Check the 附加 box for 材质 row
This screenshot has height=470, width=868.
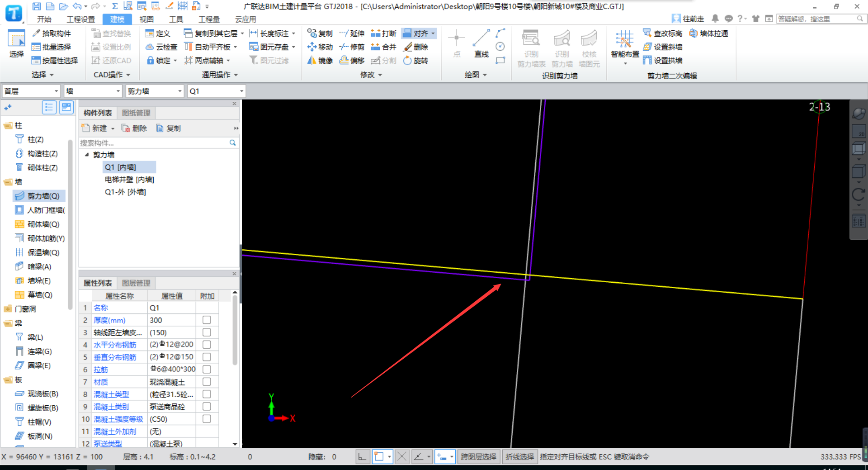207,381
